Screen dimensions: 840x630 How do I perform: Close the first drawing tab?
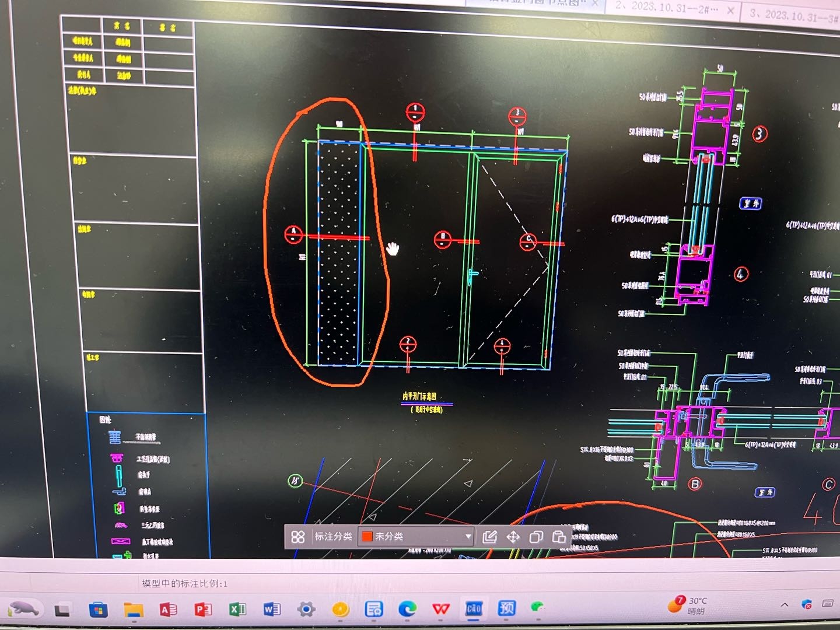coord(595,3)
